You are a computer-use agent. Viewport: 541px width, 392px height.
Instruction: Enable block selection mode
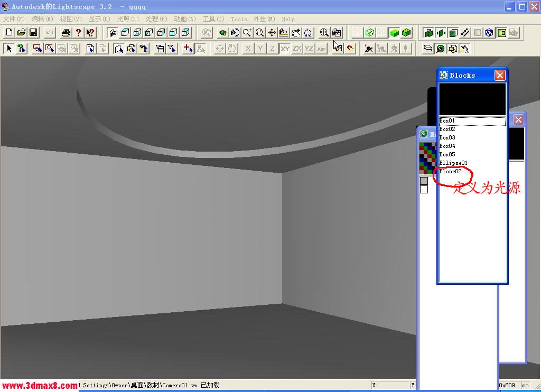pos(131,48)
